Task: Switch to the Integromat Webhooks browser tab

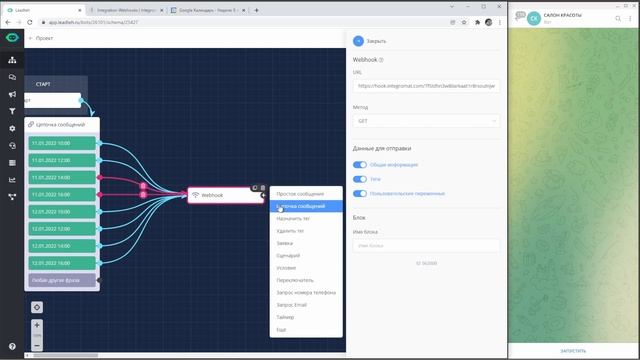Action: point(126,10)
